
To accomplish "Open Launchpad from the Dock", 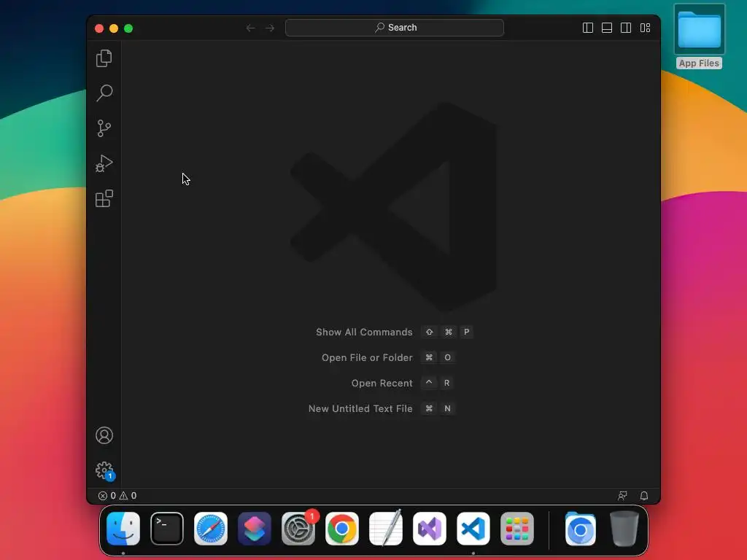I will coord(517,529).
